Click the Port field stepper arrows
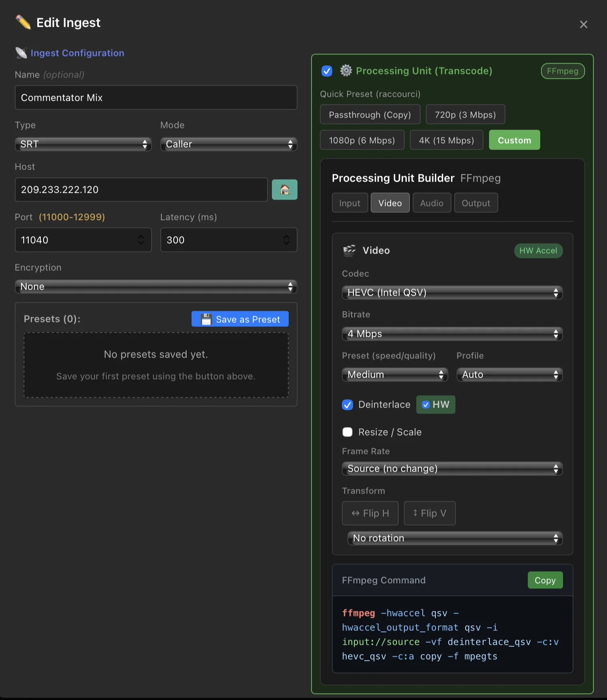 coord(141,240)
